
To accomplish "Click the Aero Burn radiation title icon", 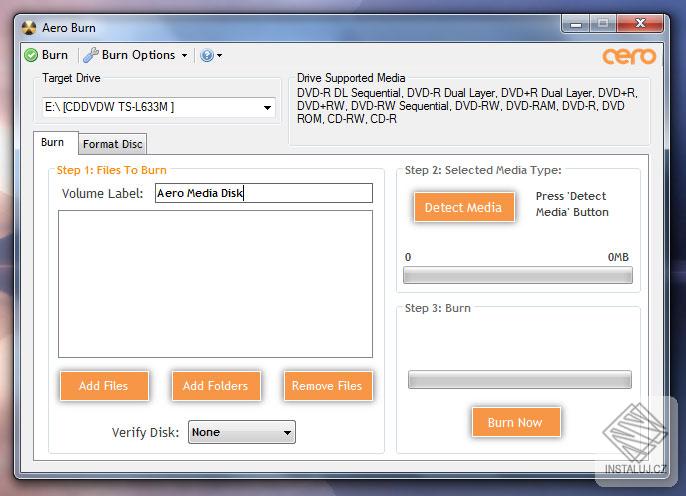I will (x=29, y=28).
